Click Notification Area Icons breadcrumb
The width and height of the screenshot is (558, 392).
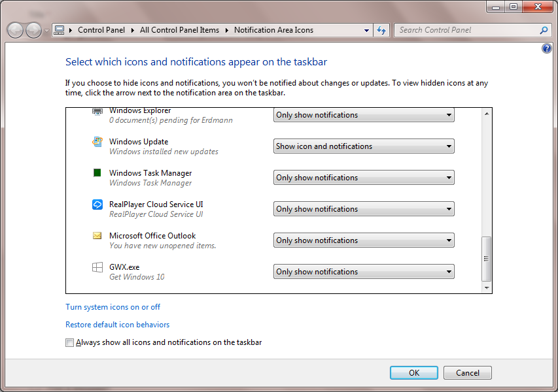273,30
